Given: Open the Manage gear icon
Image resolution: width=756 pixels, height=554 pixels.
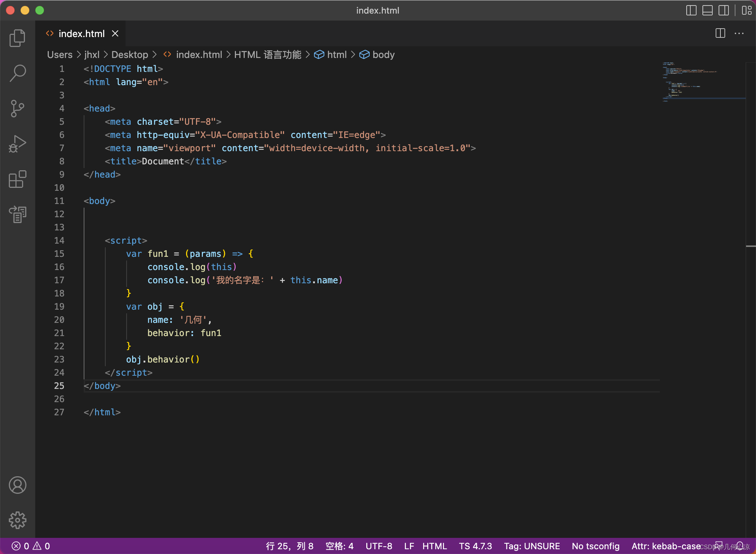Looking at the screenshot, I should [x=17, y=520].
